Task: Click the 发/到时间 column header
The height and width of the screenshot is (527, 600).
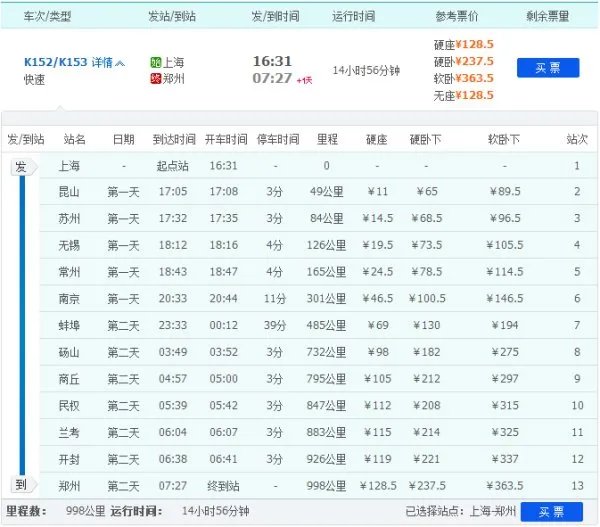Action: tap(275, 16)
